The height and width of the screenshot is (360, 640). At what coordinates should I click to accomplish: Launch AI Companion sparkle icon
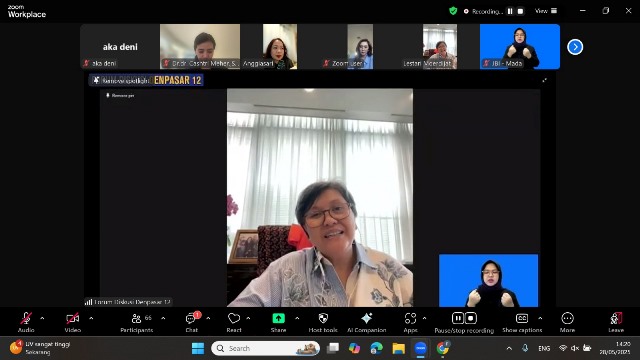click(x=367, y=318)
